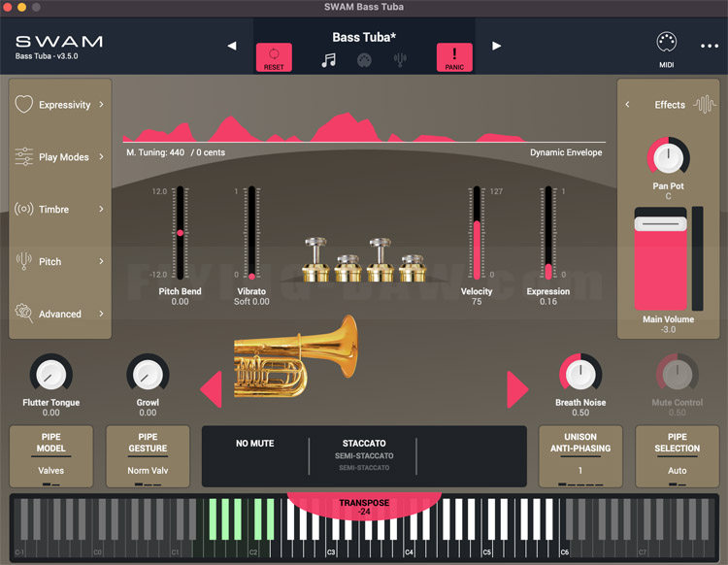This screenshot has width=728, height=565.
Task: Click the second tuba valve piston
Action: click(347, 268)
